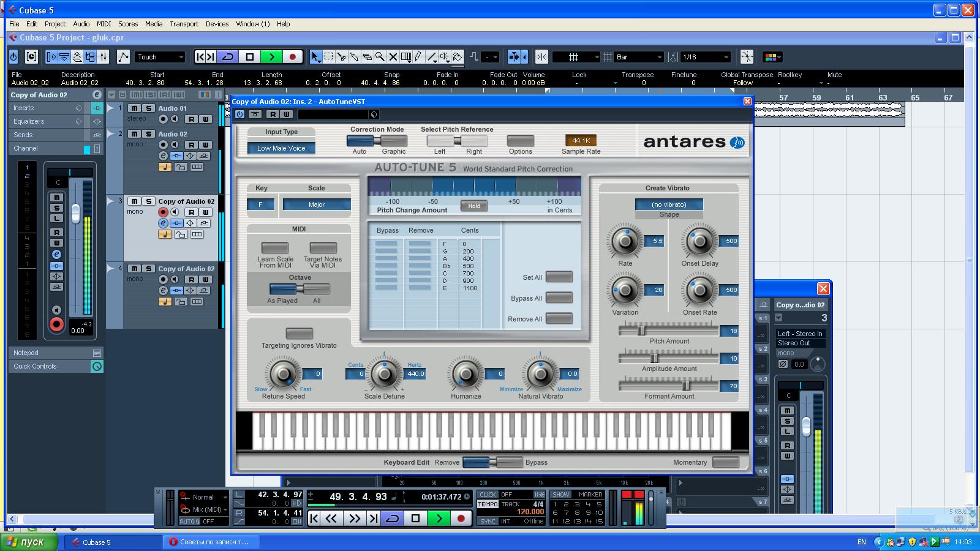The image size is (980, 551).
Task: Click the Remove All button
Action: click(x=559, y=319)
